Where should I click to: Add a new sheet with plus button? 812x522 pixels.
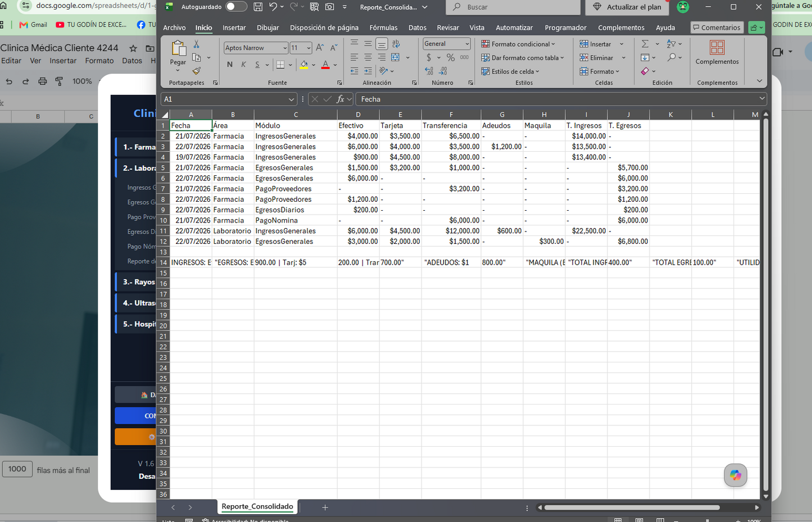[x=325, y=507]
